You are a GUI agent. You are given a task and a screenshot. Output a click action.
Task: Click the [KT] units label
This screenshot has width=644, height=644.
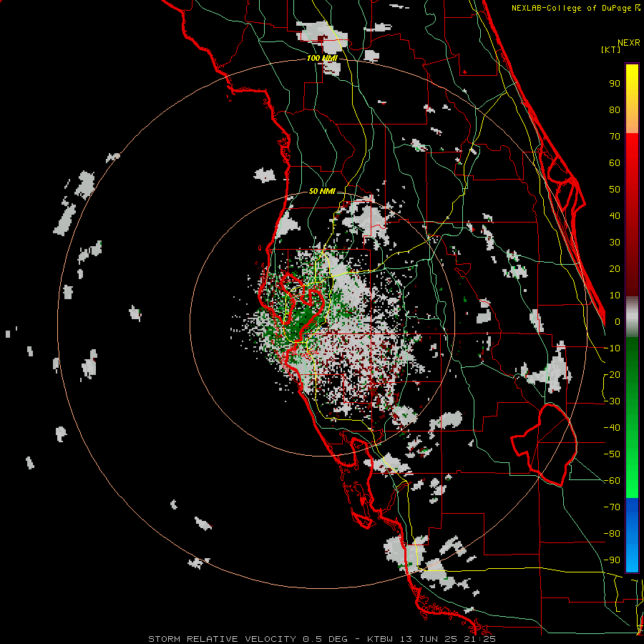coord(611,49)
